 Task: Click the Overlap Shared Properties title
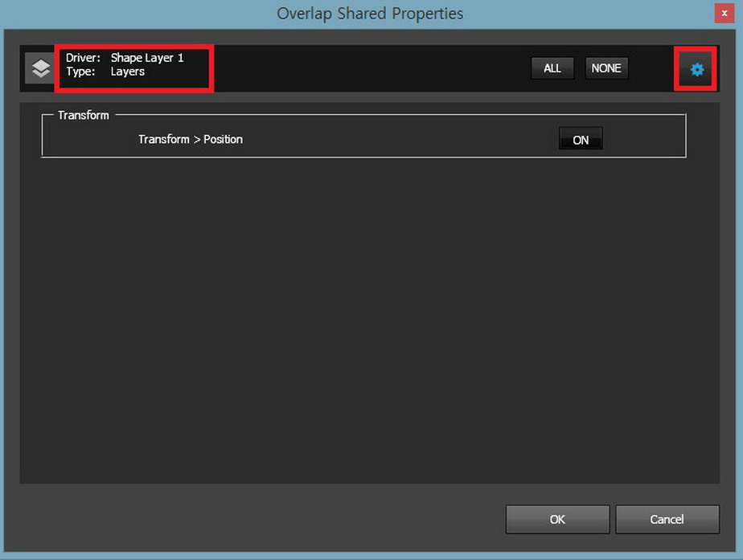pyautogui.click(x=370, y=14)
